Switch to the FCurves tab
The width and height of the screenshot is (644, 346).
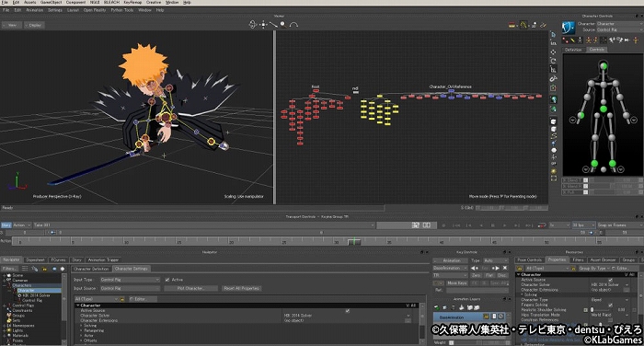58,259
